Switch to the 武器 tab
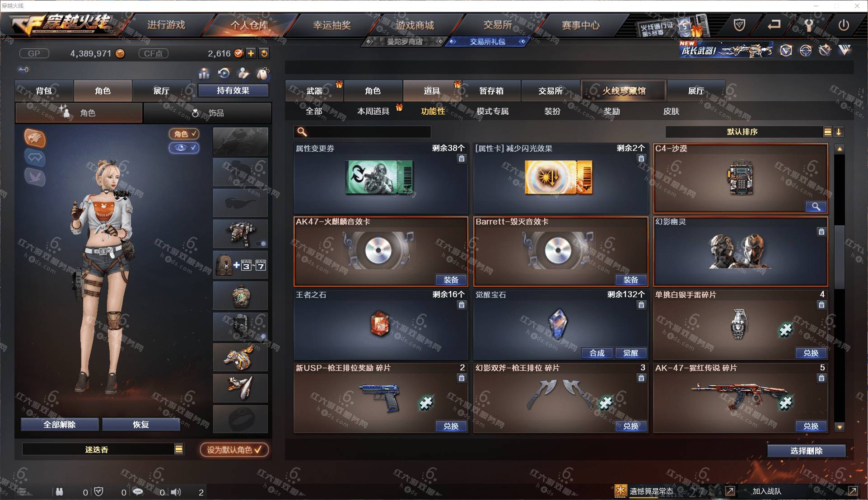The width and height of the screenshot is (868, 500). (x=314, y=91)
